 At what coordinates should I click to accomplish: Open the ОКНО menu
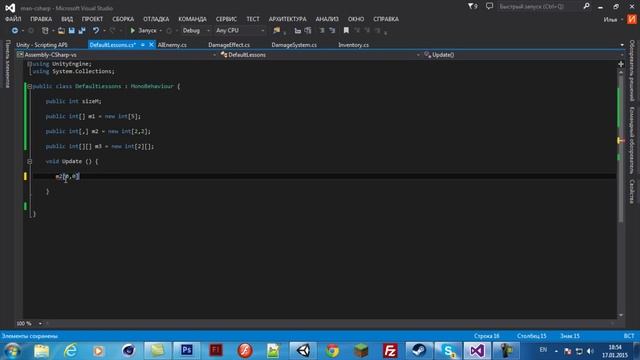click(356, 19)
